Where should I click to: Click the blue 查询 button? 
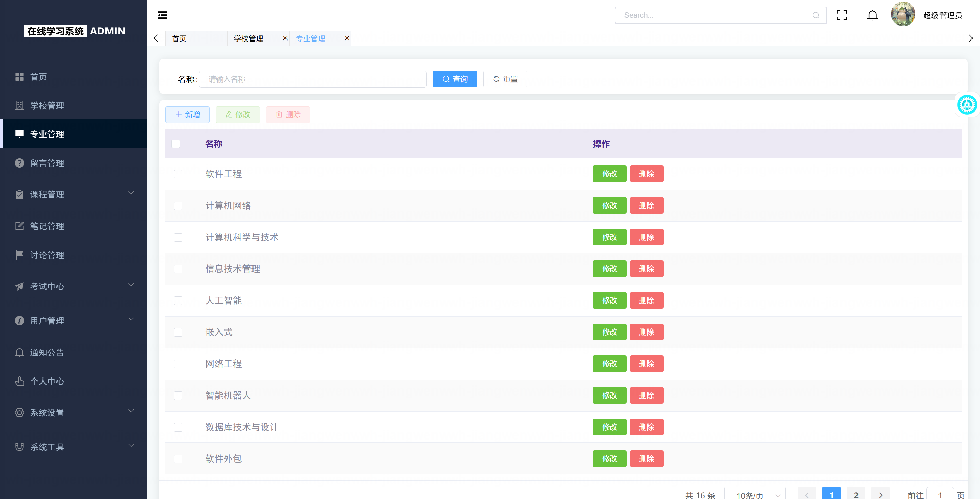click(x=455, y=79)
